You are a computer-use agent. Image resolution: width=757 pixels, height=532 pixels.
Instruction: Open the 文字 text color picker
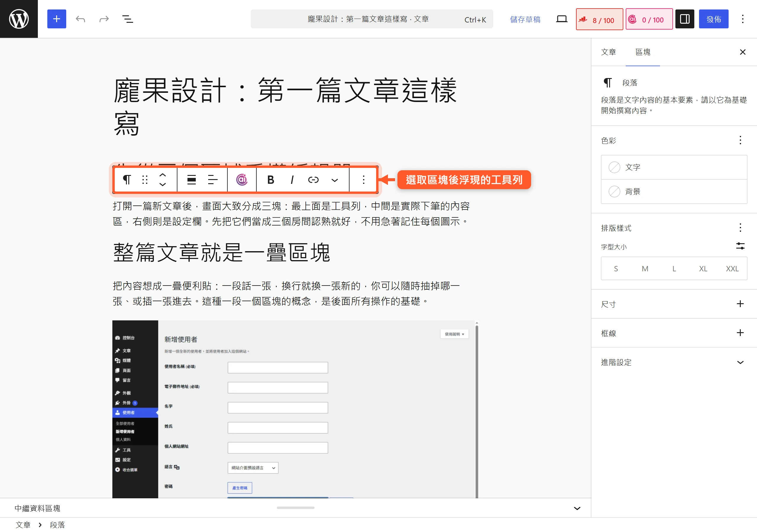[x=674, y=167]
